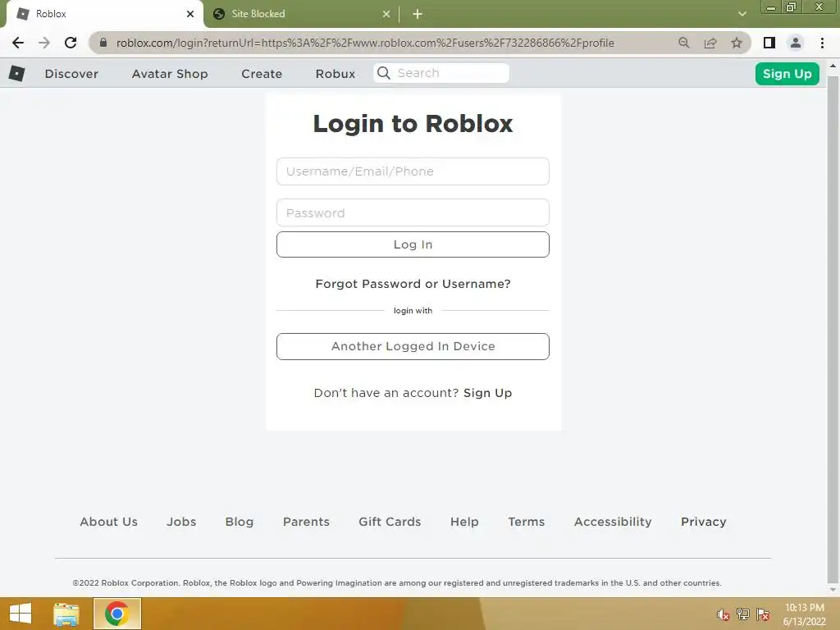840x630 pixels.
Task: Open File Explorer from taskbar
Action: [x=66, y=614]
